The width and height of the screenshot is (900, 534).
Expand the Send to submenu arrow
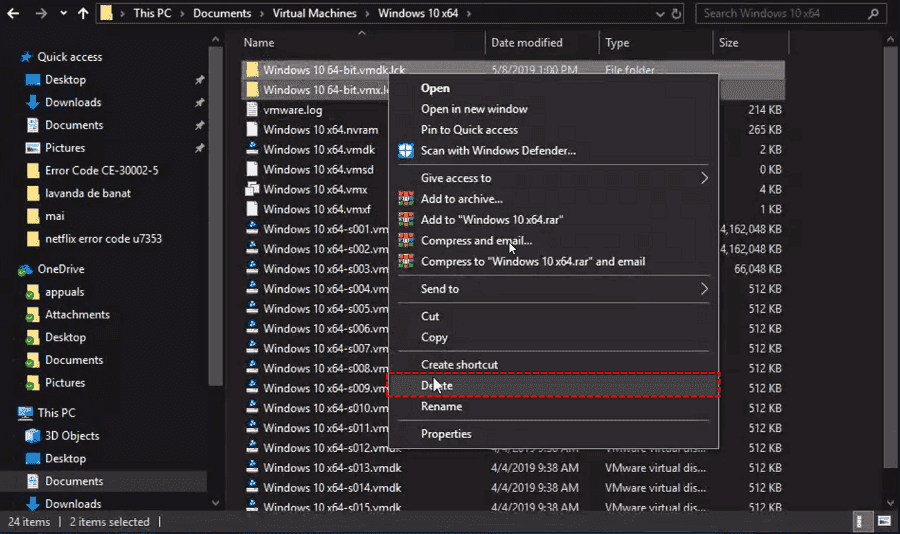coord(704,289)
